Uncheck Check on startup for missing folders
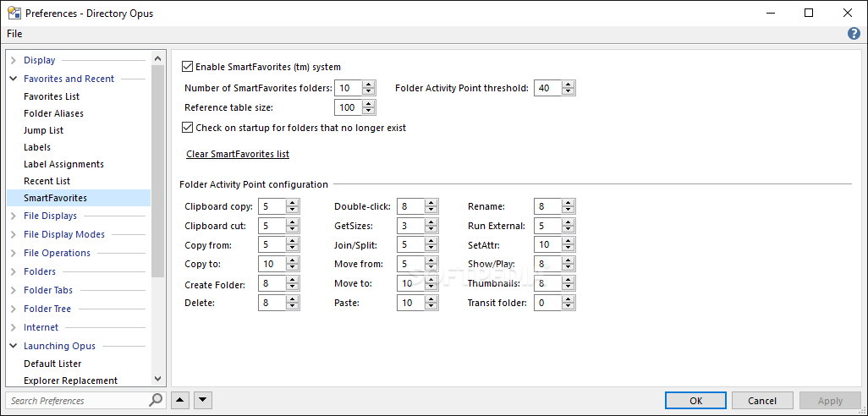868x416 pixels. click(188, 128)
